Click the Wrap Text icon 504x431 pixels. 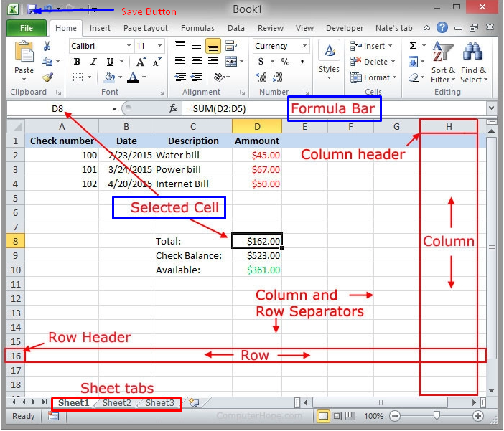(x=230, y=46)
